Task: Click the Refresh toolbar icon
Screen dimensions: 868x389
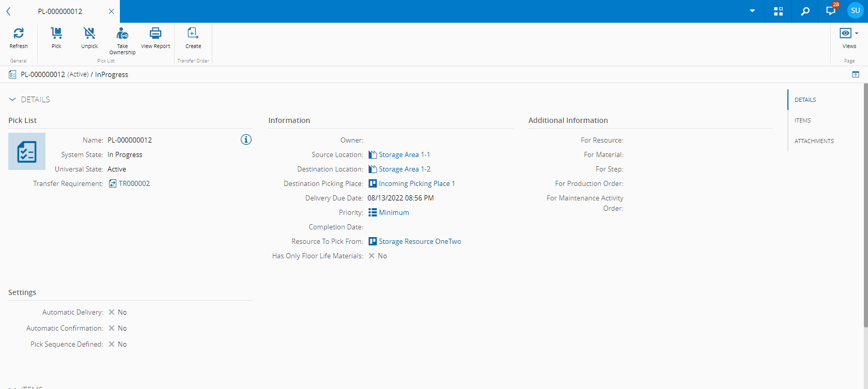Action: (x=19, y=33)
